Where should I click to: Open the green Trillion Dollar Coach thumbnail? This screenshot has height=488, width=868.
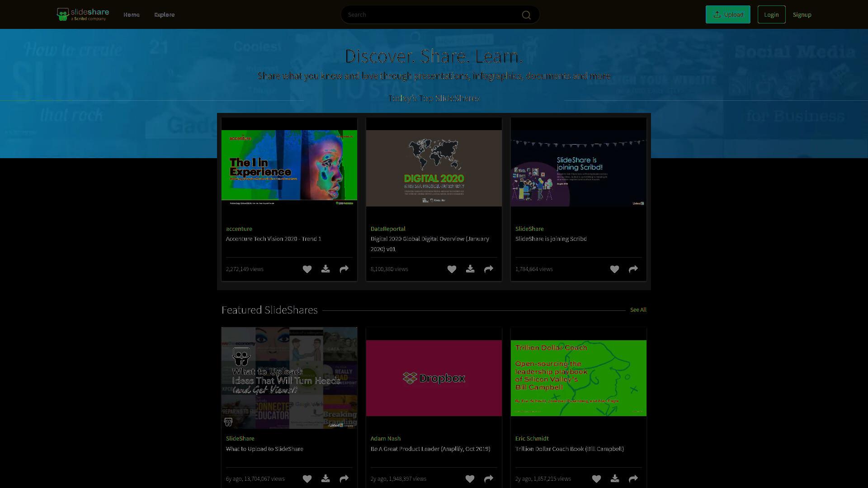pyautogui.click(x=579, y=378)
